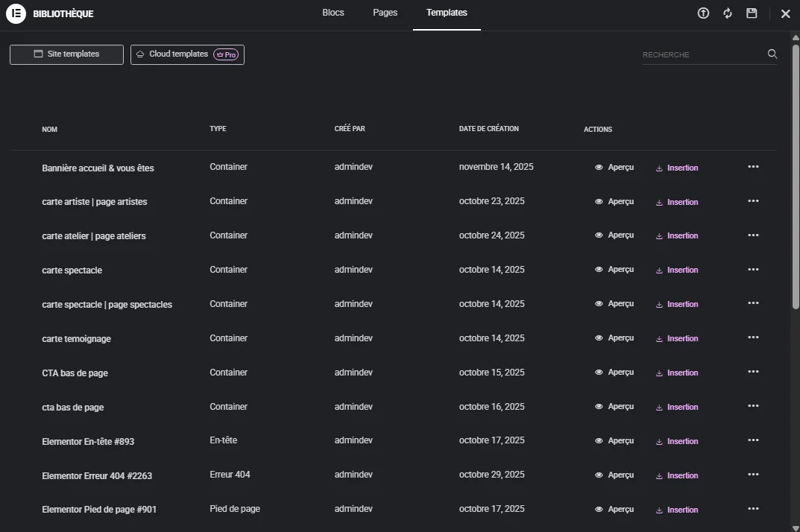Image resolution: width=800 pixels, height=532 pixels.
Task: Click the Elementor logo in the header
Action: pyautogui.click(x=15, y=13)
